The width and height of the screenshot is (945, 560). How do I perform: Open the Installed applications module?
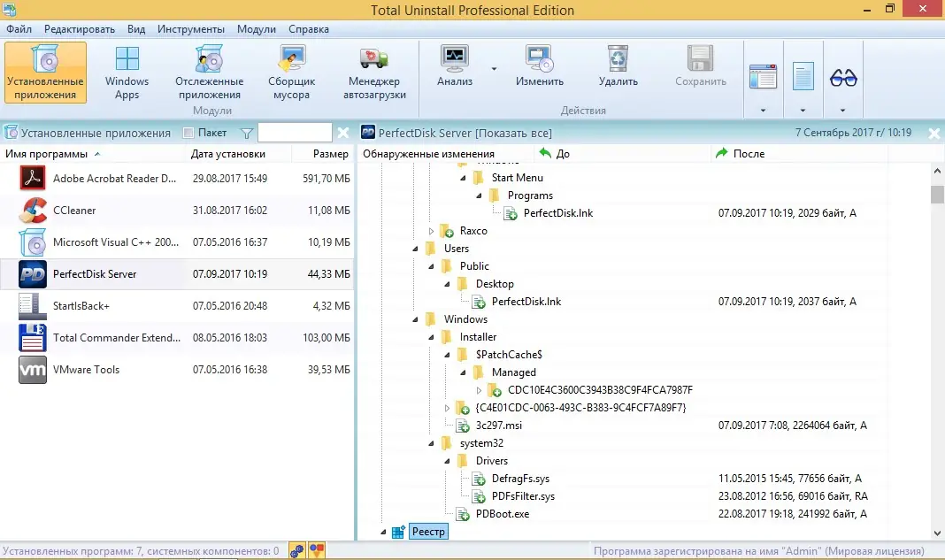point(45,73)
